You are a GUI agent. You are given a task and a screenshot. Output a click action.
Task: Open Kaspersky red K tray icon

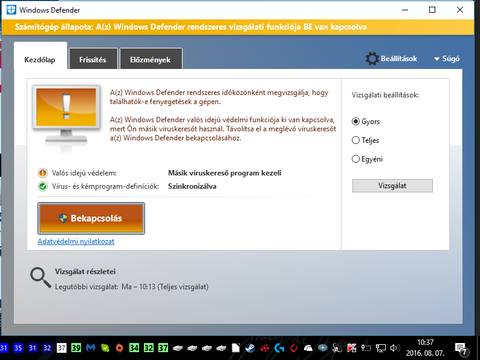pos(352,348)
